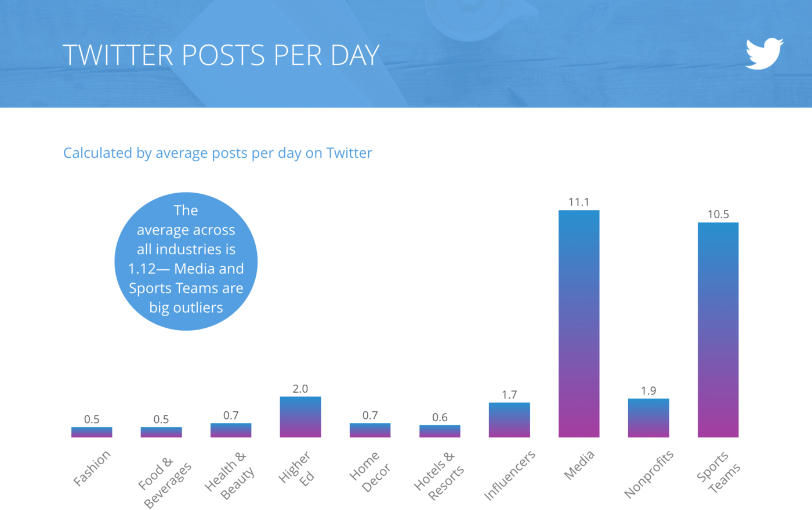
Task: Click the 'Media' axis label
Action: pyautogui.click(x=579, y=465)
